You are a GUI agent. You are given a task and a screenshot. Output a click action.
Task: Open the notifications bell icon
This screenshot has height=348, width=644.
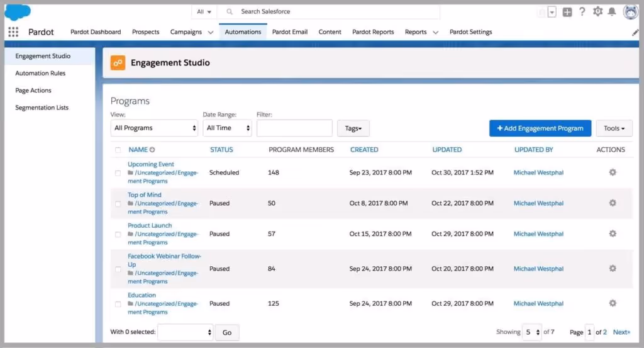(611, 11)
